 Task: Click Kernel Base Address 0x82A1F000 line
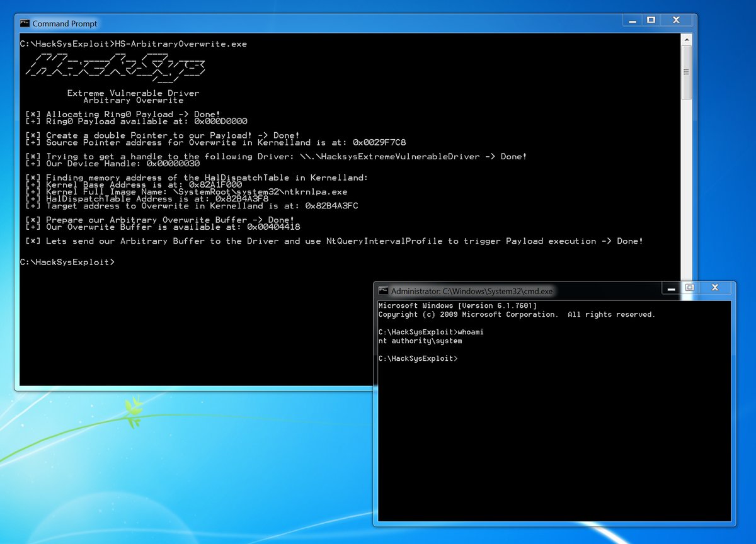[x=134, y=184]
